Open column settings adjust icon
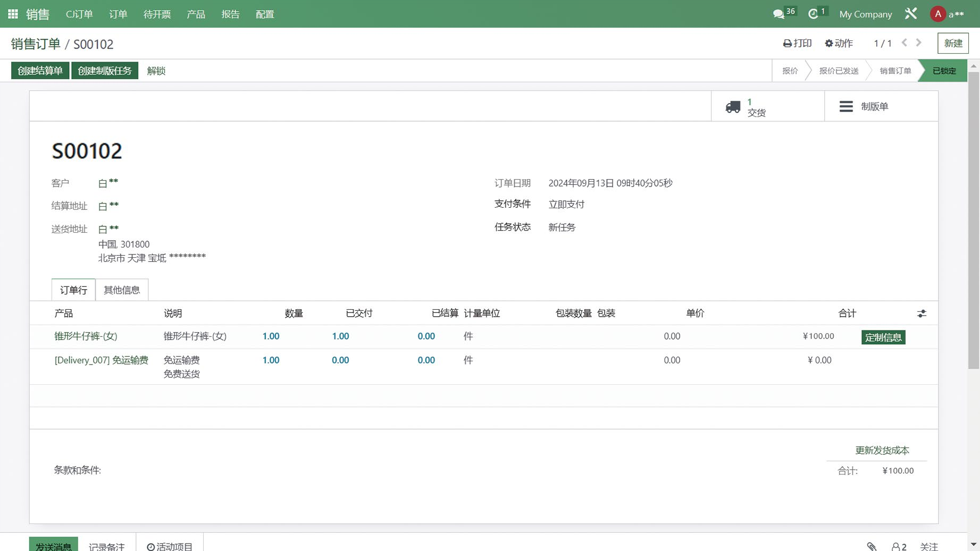Screen dimensions: 980x551 [x=922, y=314]
